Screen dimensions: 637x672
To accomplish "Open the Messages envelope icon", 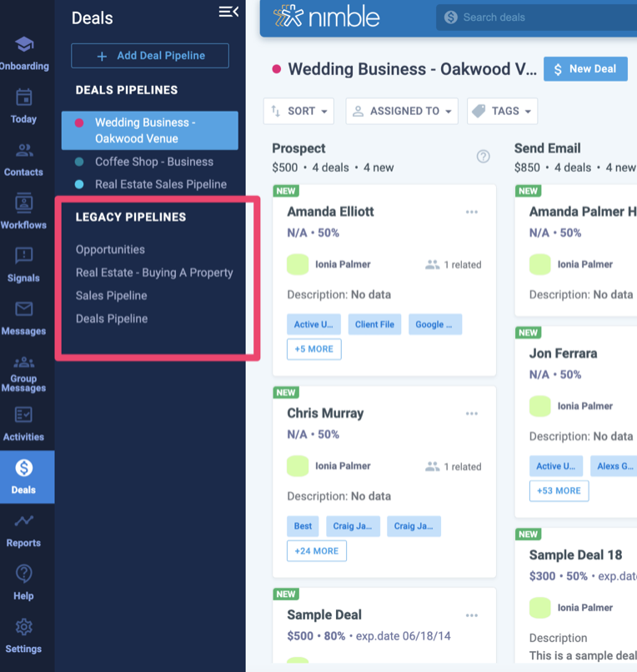I will (x=23, y=310).
